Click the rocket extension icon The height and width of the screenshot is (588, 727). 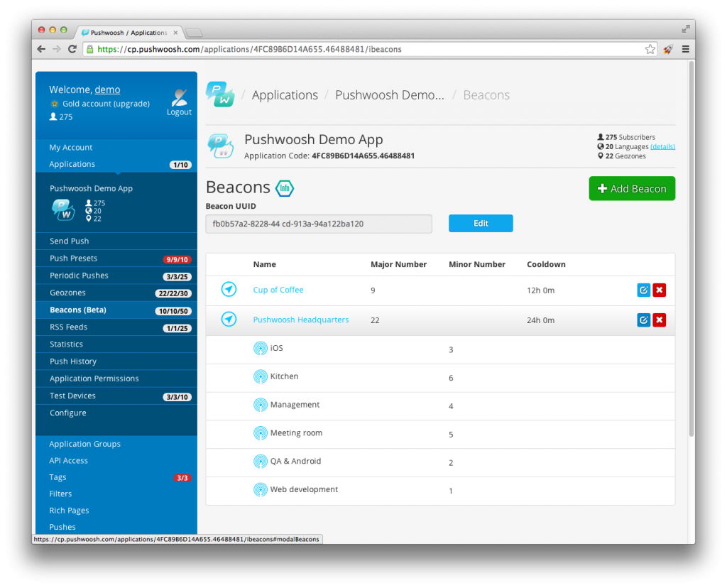point(667,49)
